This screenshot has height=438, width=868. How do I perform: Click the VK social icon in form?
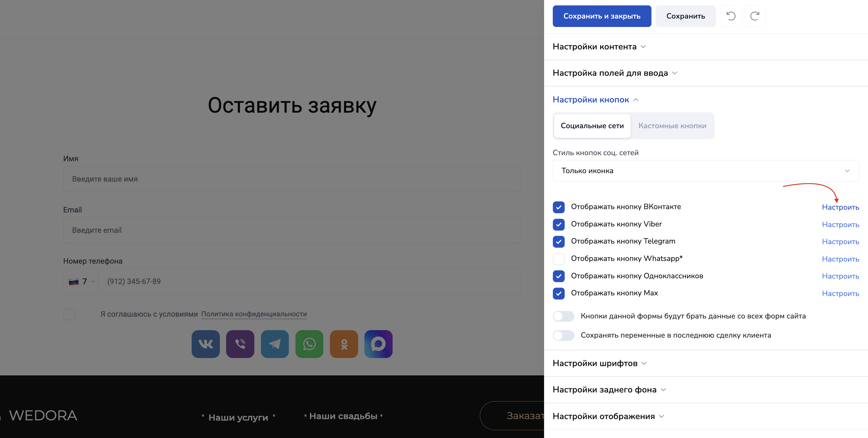coord(205,344)
